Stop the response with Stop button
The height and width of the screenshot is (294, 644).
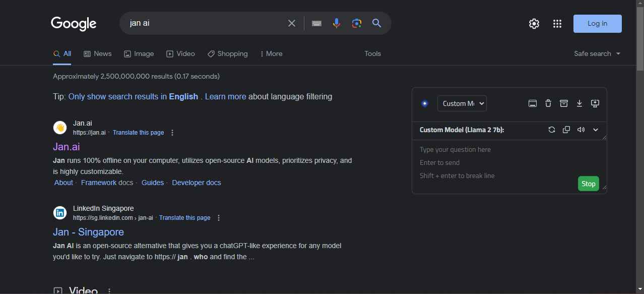pos(589,184)
